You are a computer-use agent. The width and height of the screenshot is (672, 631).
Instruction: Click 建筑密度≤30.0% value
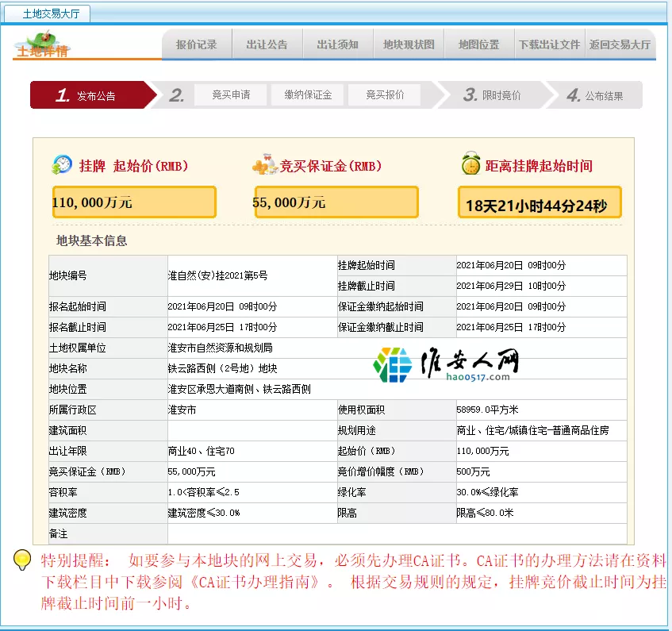click(204, 513)
